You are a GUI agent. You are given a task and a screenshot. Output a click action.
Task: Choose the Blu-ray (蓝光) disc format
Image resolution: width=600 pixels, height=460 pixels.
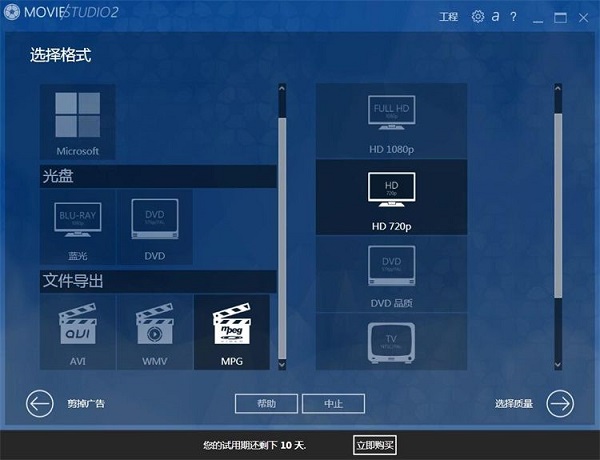point(78,227)
